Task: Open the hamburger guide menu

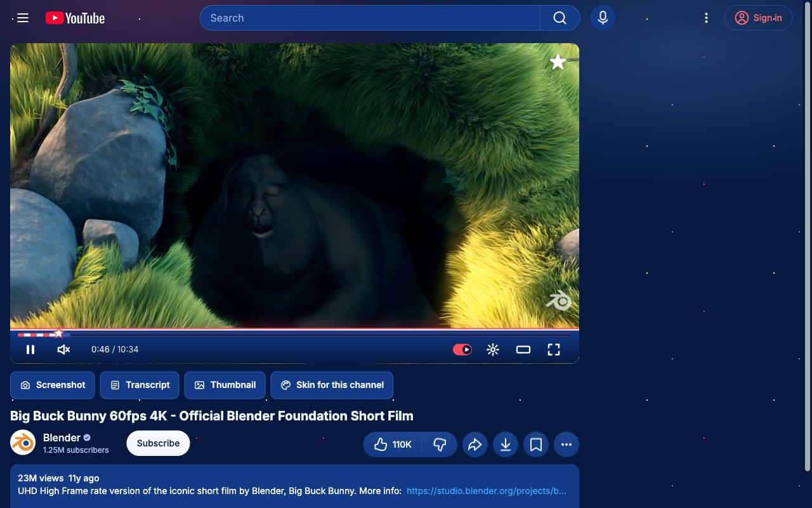Action: coord(23,18)
